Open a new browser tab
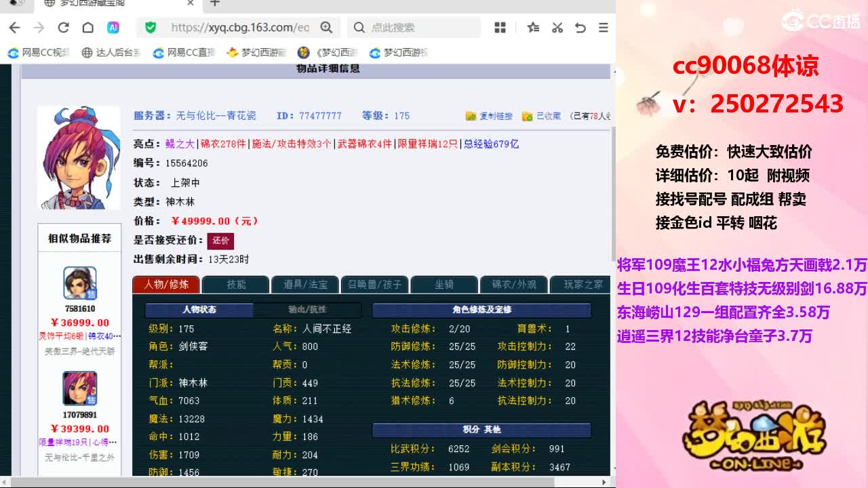Viewport: 868px width, 488px height. 214,3
